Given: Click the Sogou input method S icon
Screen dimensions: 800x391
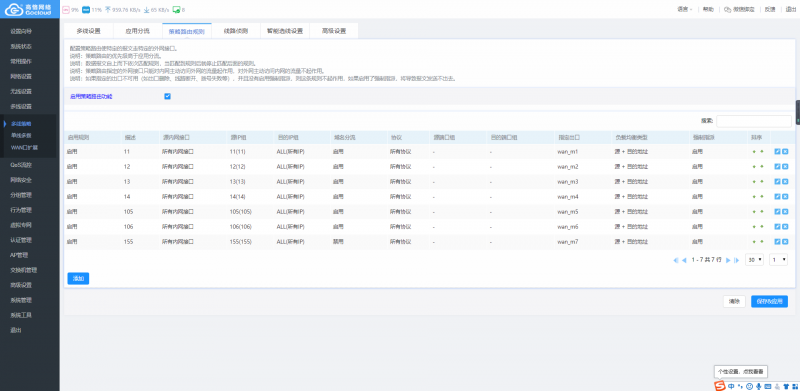Looking at the screenshot, I should point(719,385).
